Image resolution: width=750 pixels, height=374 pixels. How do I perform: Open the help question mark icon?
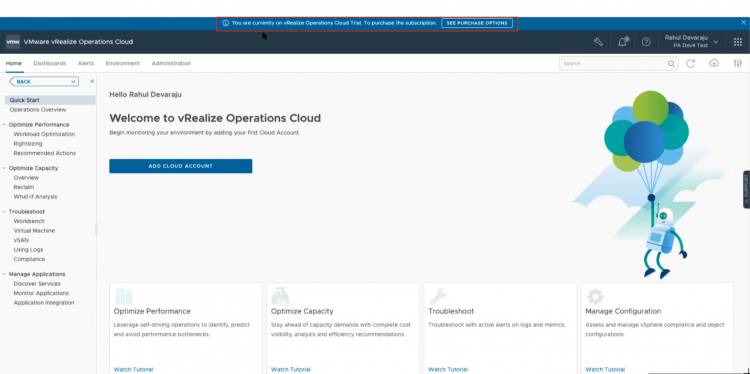point(646,42)
